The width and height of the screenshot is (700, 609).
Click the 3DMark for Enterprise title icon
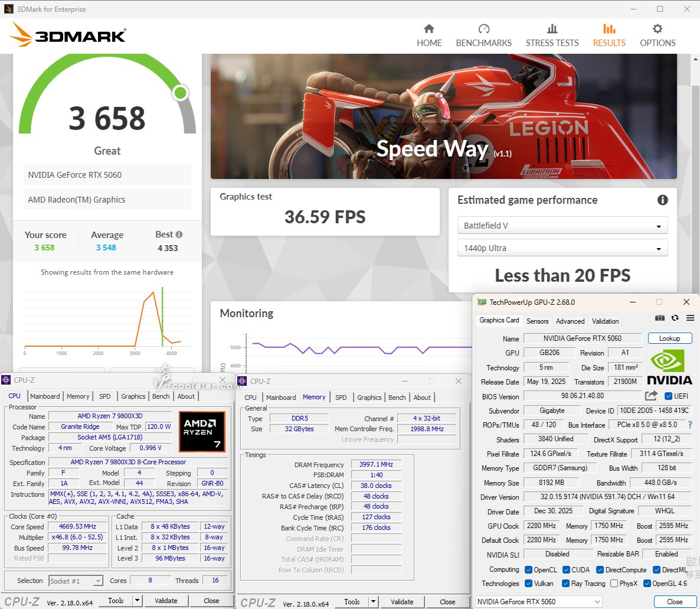coord(8,9)
